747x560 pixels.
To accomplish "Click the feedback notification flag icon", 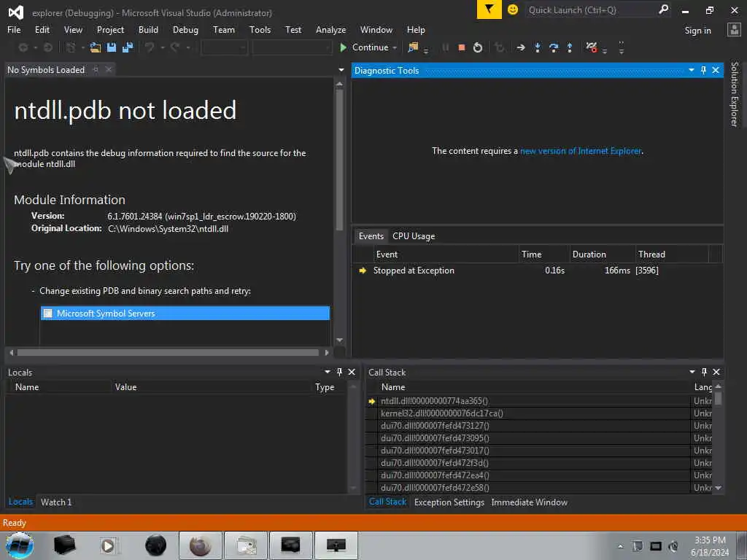I will coord(489,9).
